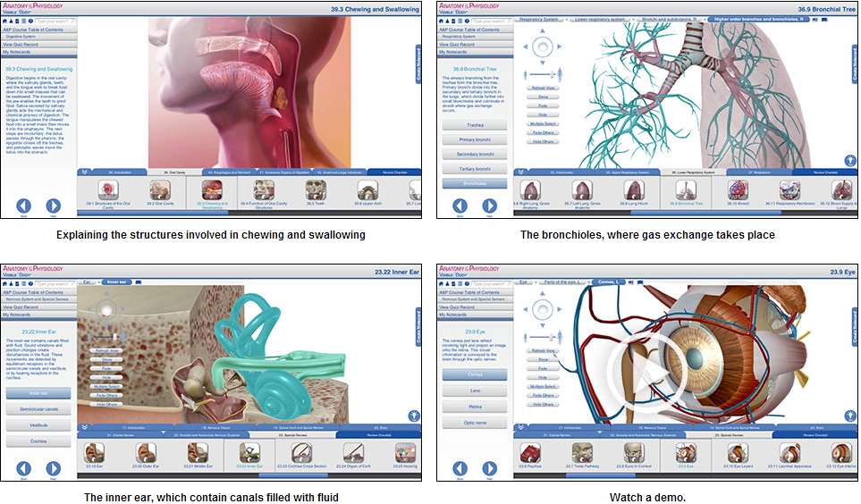Go back in Chewing and Swallowing screen
The image size is (861, 504).
coord(23,206)
